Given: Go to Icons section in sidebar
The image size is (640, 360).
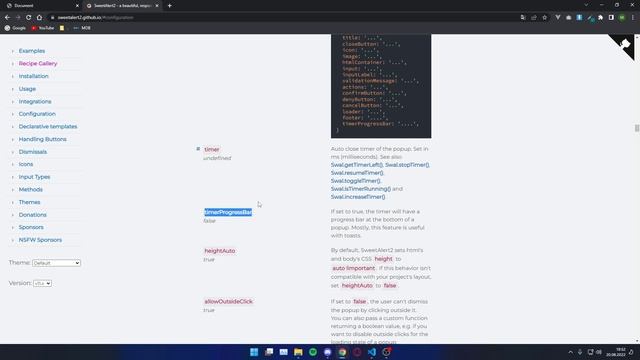Looking at the screenshot, I should [x=26, y=164].
